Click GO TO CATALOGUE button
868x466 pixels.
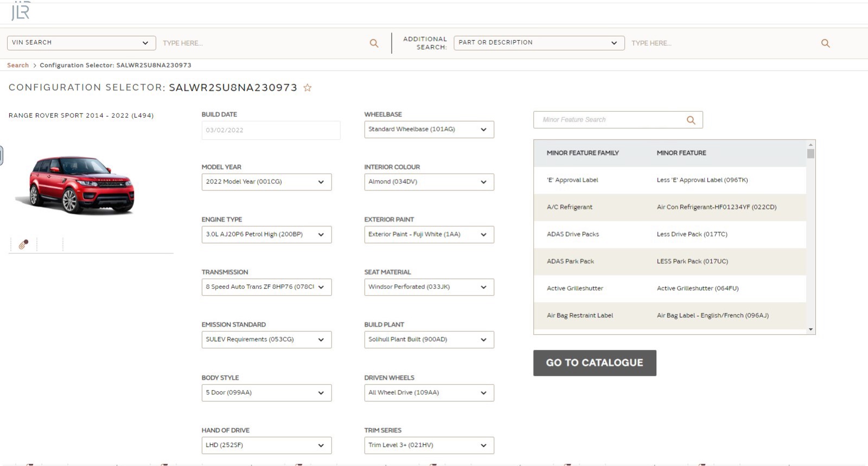[x=595, y=363]
